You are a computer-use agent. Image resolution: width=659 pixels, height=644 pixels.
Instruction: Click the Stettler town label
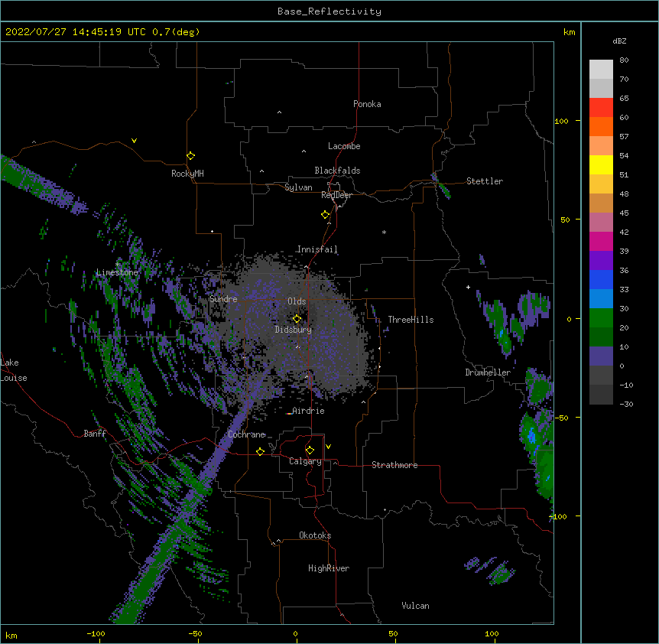[x=485, y=181]
